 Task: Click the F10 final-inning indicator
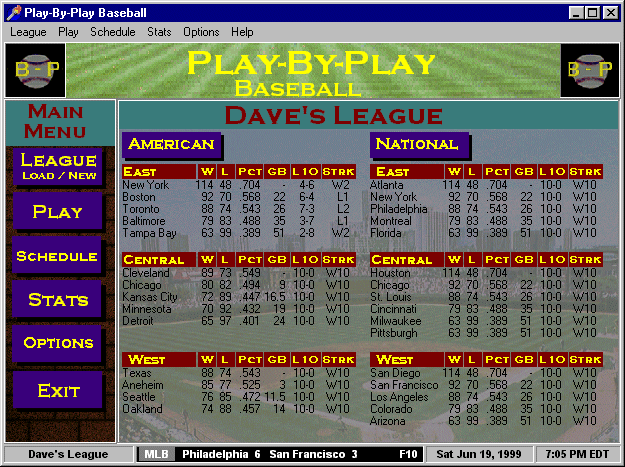click(x=408, y=454)
